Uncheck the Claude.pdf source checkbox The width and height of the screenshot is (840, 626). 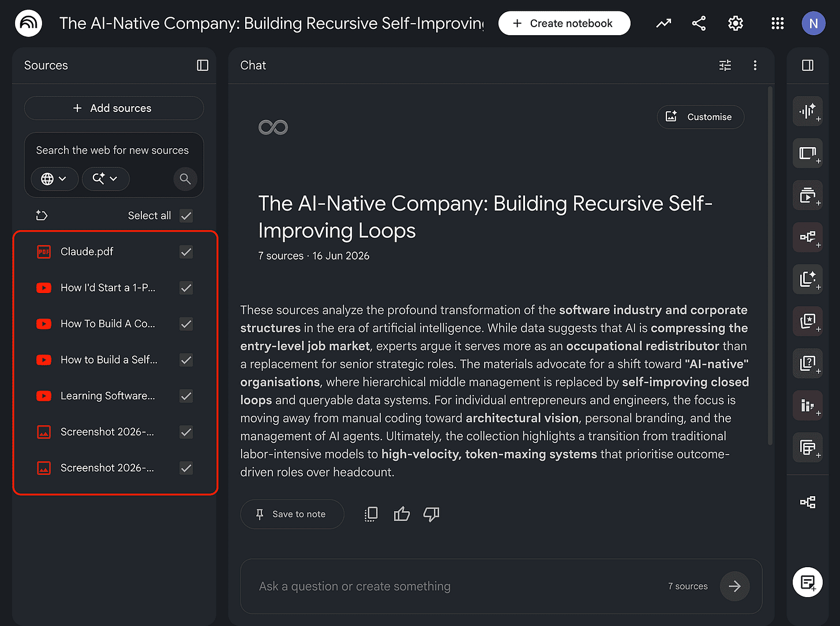click(186, 252)
